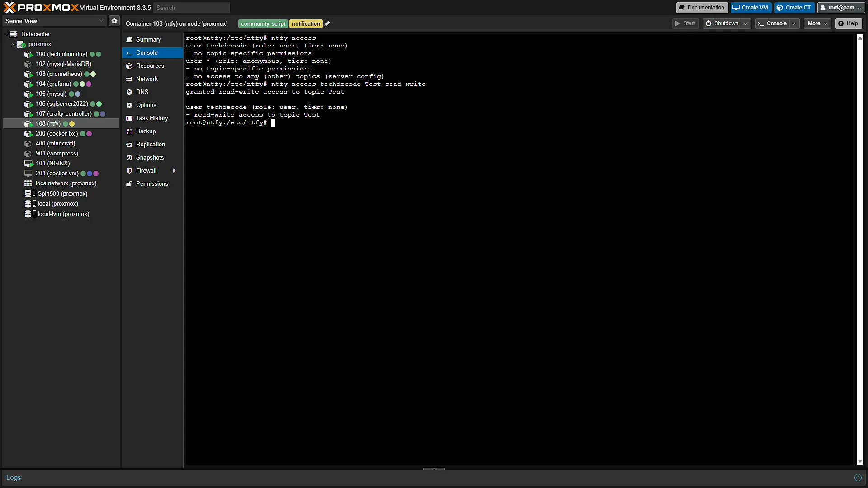Image resolution: width=868 pixels, height=488 pixels.
Task: Click the Documentation button
Action: pos(702,8)
